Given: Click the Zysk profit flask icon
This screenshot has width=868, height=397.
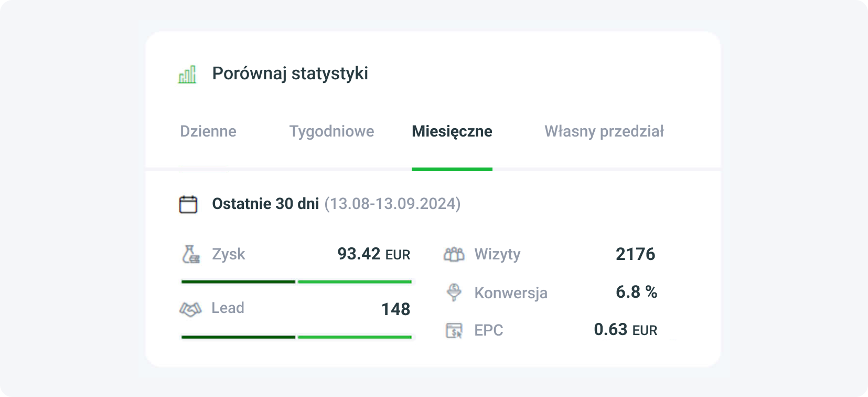Looking at the screenshot, I should [190, 254].
